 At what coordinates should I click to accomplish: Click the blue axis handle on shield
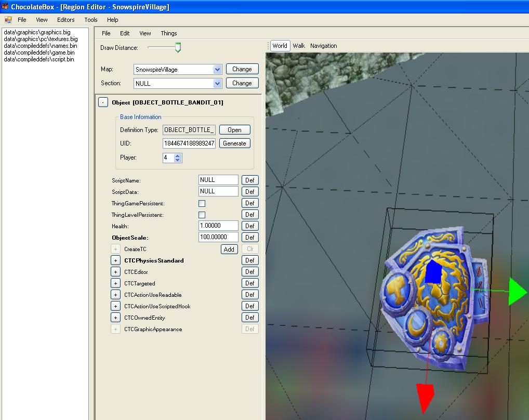432,272
